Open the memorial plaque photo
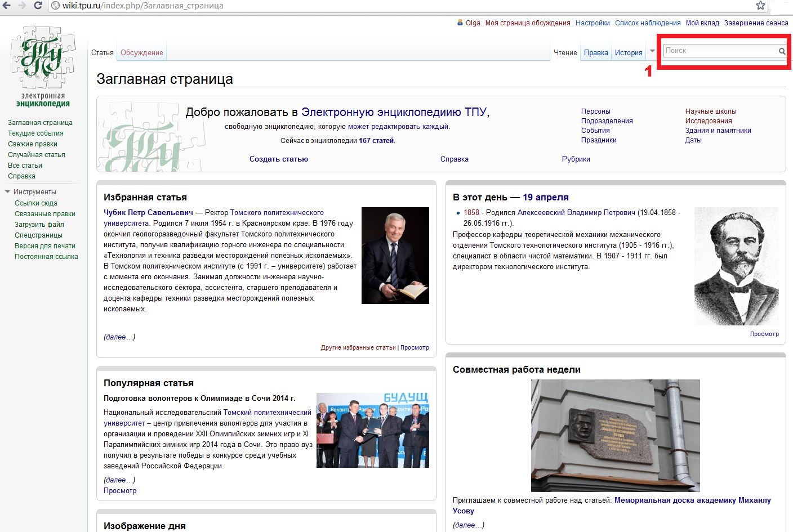793x532 pixels. pos(616,436)
